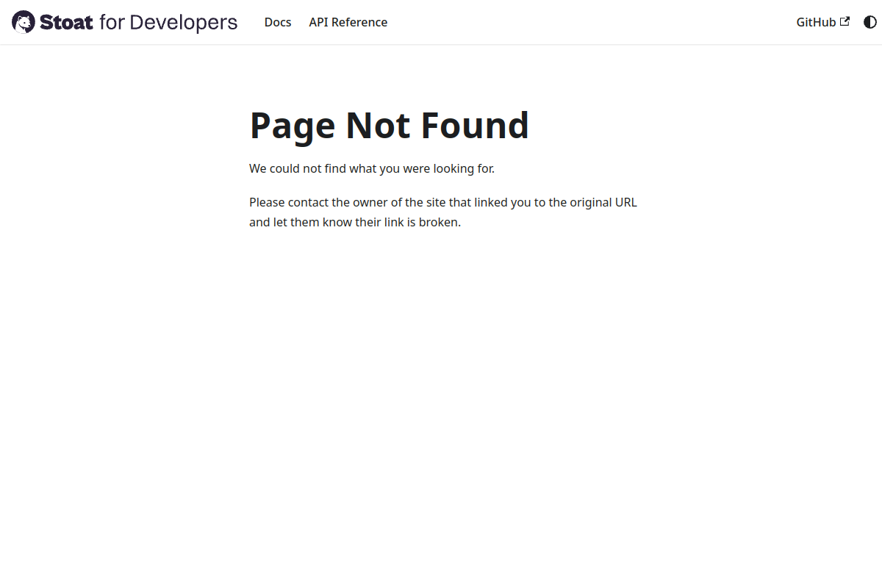Viewport: 882px width, 588px height.
Task: Click the "We could not find" sentence
Action: 372,168
